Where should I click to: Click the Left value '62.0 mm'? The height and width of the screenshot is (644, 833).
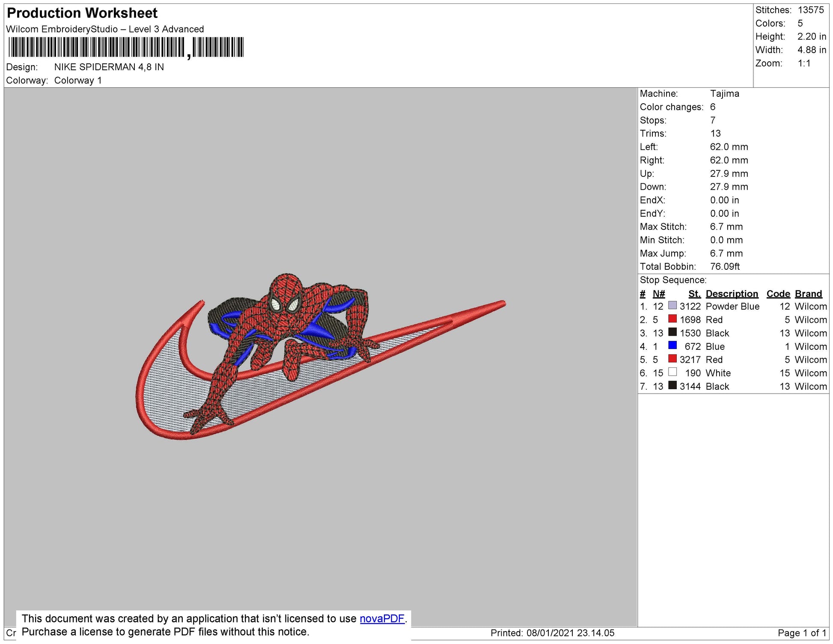pos(729,147)
